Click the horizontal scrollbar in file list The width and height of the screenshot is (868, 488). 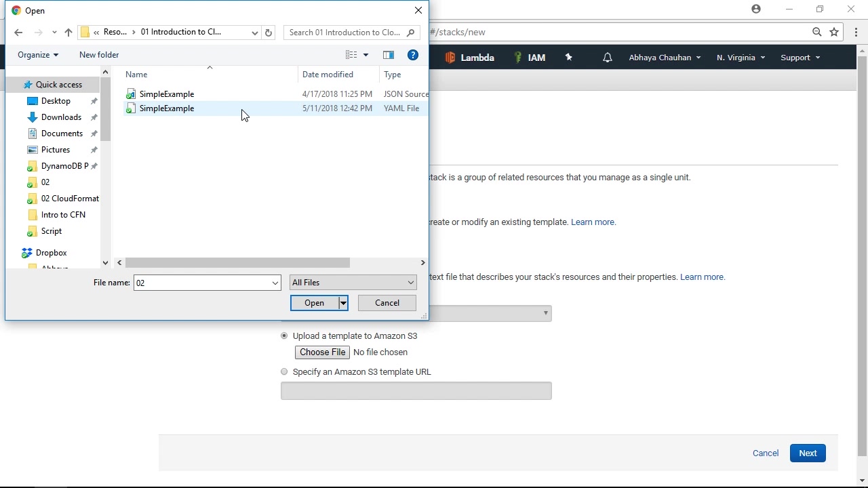(237, 263)
